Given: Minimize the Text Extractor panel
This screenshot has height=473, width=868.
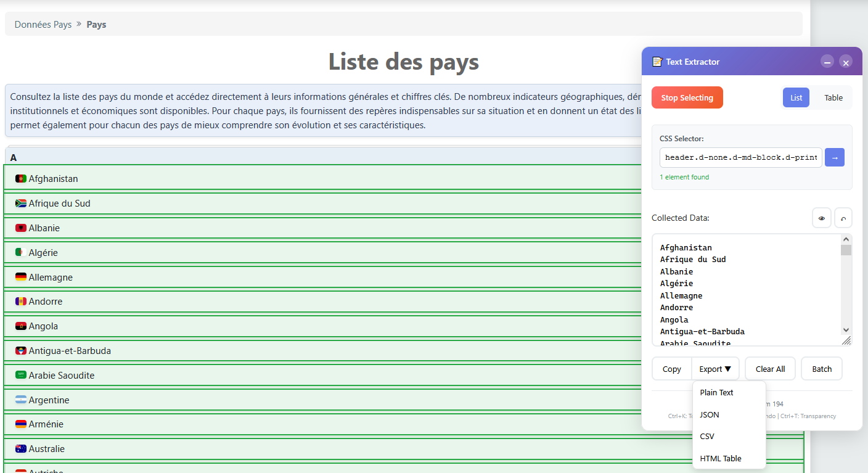Looking at the screenshot, I should (x=827, y=62).
